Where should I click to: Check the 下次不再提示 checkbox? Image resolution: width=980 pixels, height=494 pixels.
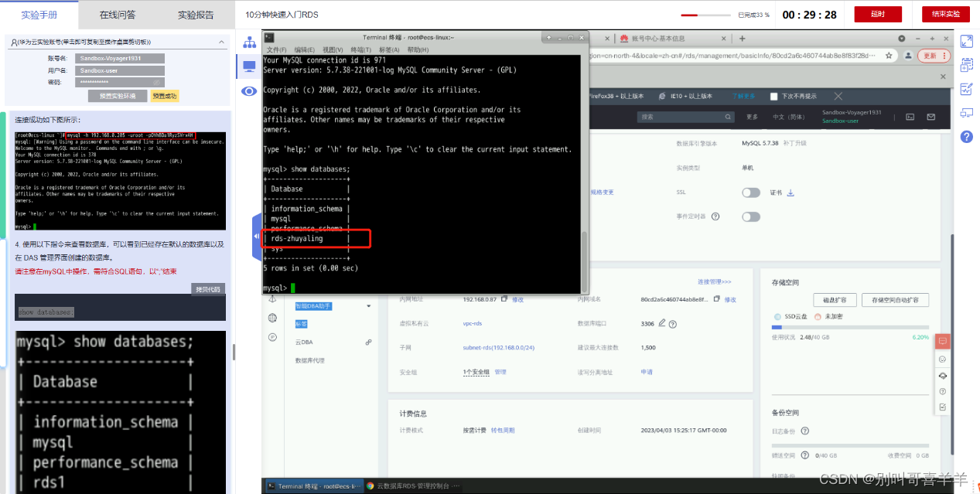[773, 97]
